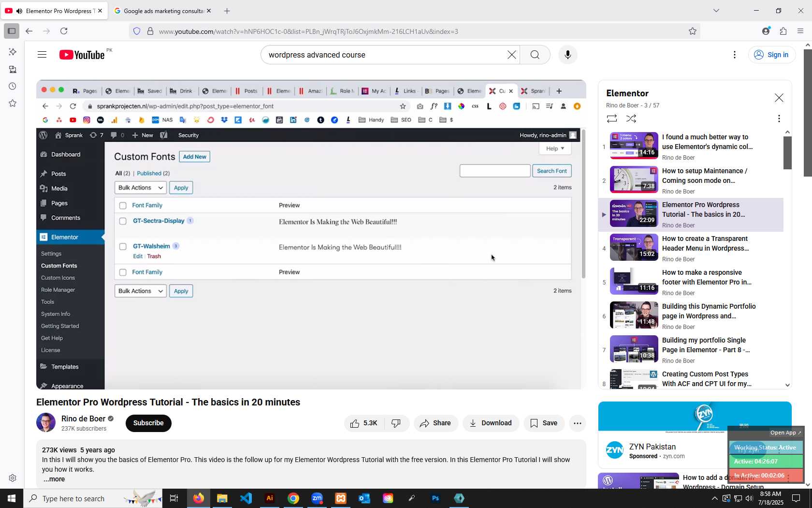Viewport: 812px width, 508px height.
Task: Click the page vertical scrollbar
Action: (808, 113)
